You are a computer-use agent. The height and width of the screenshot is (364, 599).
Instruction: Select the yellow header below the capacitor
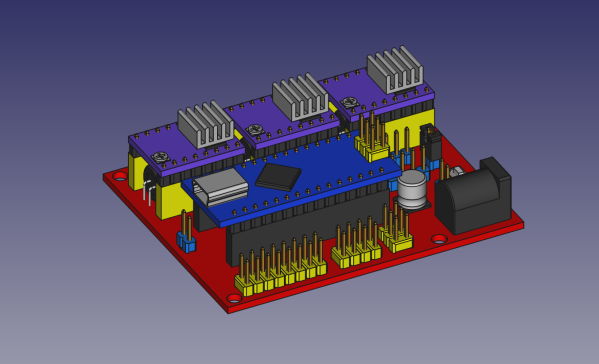coord(396,228)
